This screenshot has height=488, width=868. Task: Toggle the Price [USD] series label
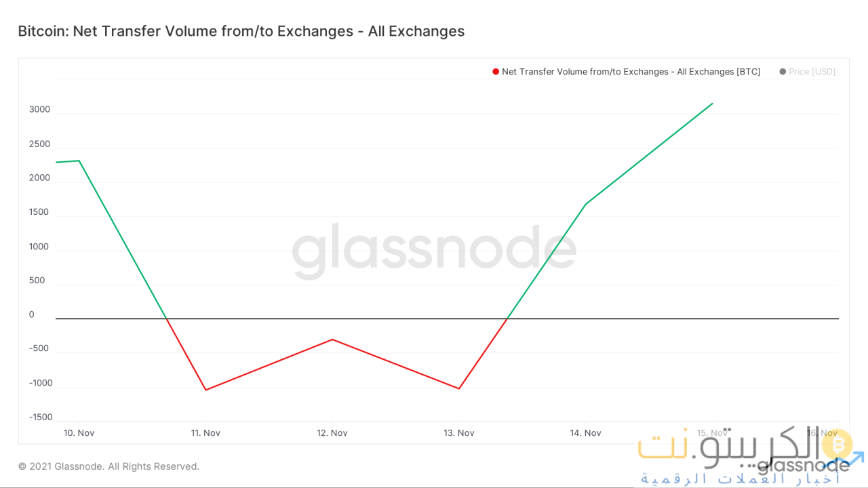(x=812, y=72)
